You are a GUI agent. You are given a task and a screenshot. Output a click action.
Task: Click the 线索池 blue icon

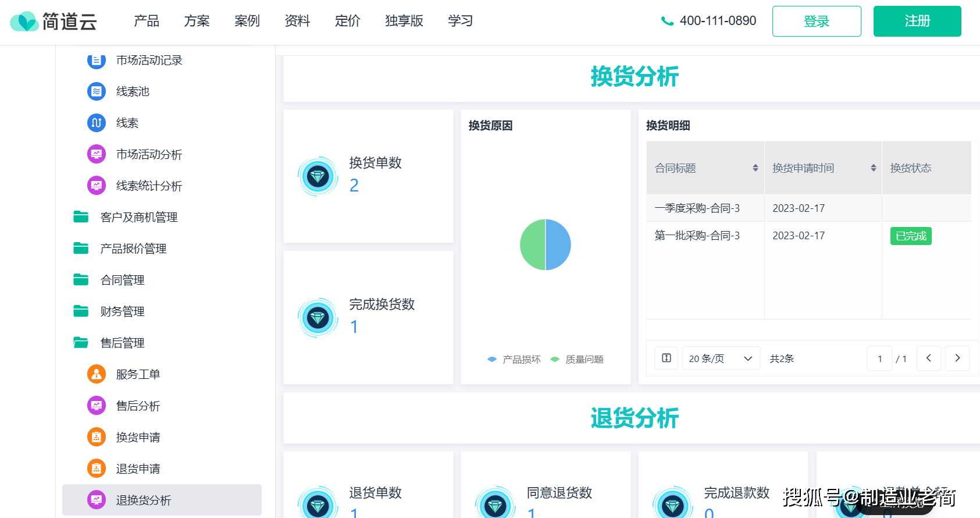tap(97, 91)
